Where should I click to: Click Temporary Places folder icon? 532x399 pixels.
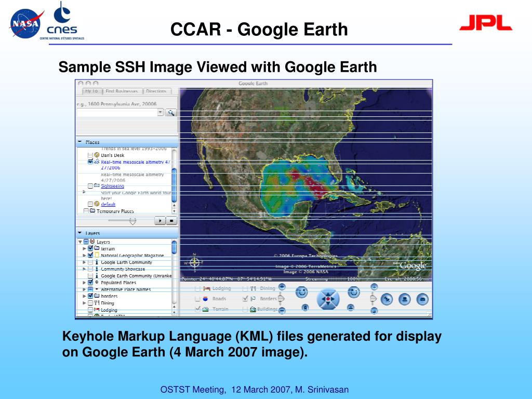click(x=92, y=211)
